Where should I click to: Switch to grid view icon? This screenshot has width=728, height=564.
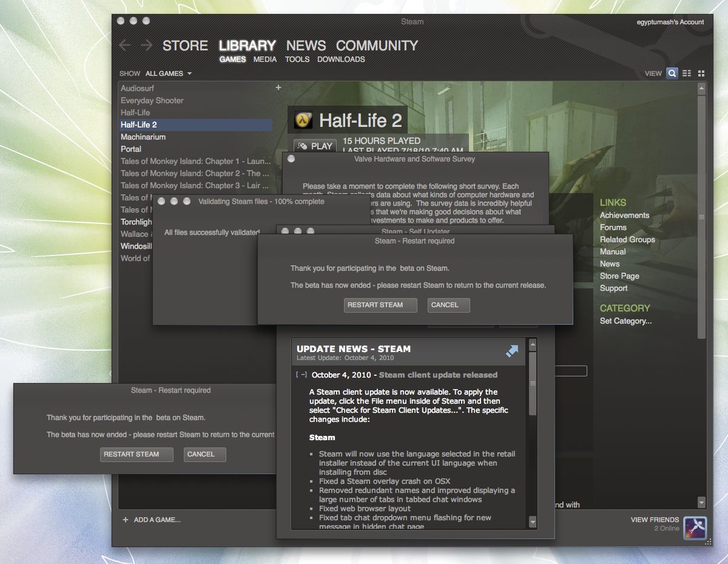[701, 73]
